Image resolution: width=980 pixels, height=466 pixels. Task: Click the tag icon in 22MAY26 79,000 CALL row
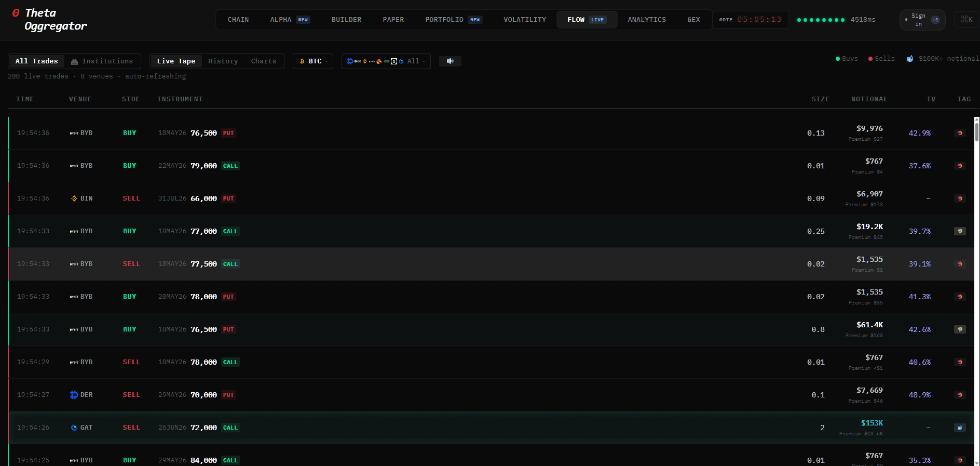point(960,166)
